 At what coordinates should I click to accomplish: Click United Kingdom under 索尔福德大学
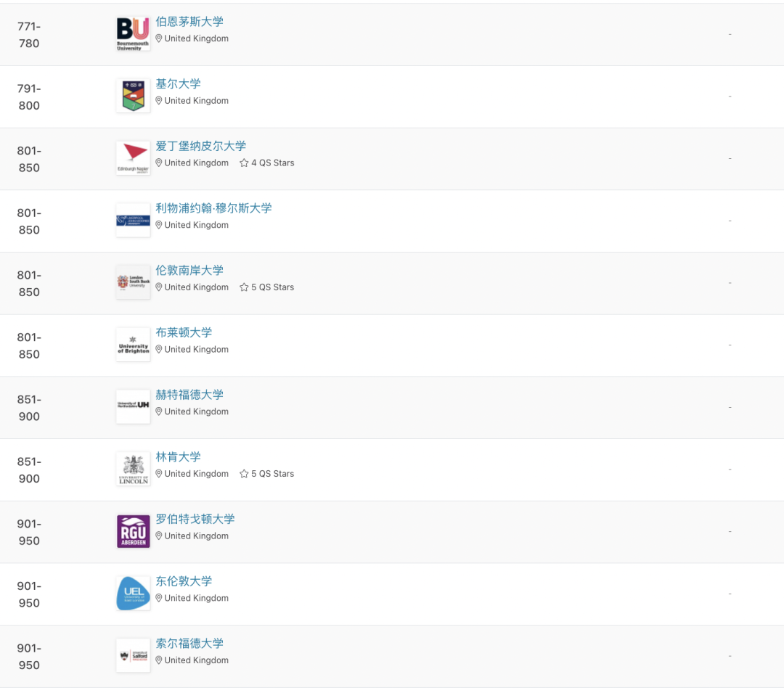click(x=197, y=660)
